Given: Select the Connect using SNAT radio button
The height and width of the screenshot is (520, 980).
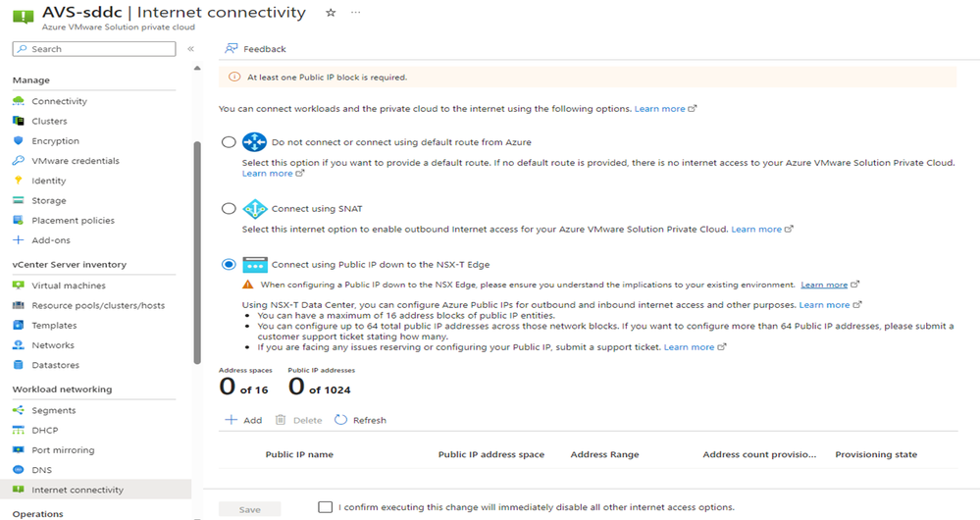Looking at the screenshot, I should click(229, 209).
